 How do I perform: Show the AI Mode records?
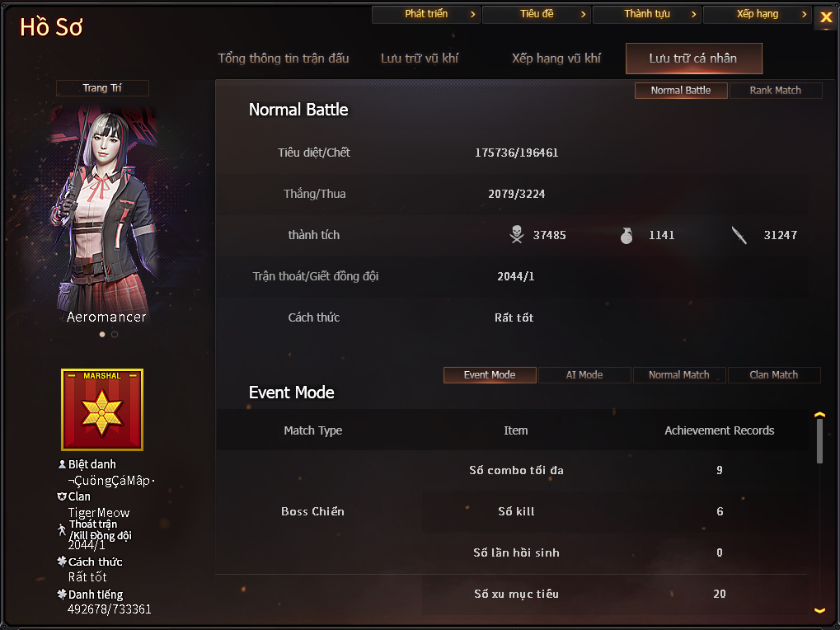pyautogui.click(x=584, y=375)
